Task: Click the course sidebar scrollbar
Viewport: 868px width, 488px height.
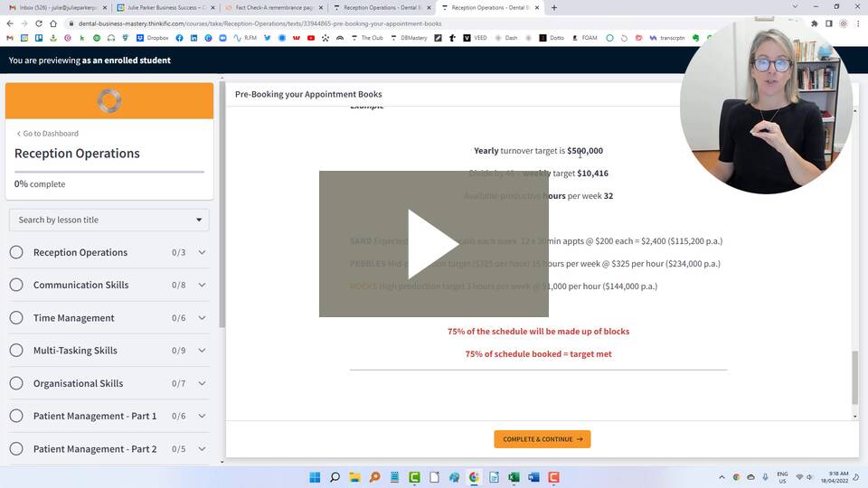Action: coord(222,205)
